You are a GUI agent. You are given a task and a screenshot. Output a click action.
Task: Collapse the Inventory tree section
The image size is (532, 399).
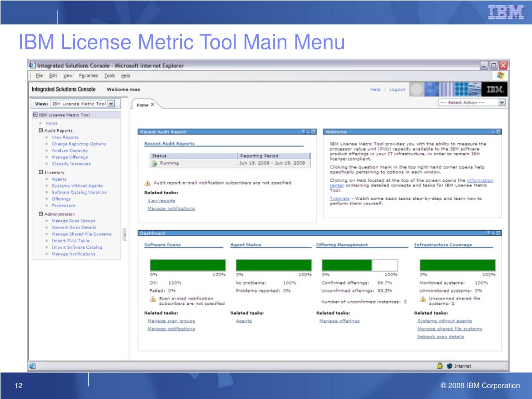(41, 172)
